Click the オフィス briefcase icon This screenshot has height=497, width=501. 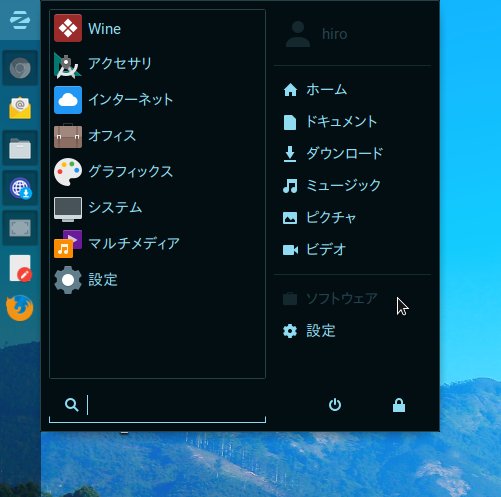[68, 136]
